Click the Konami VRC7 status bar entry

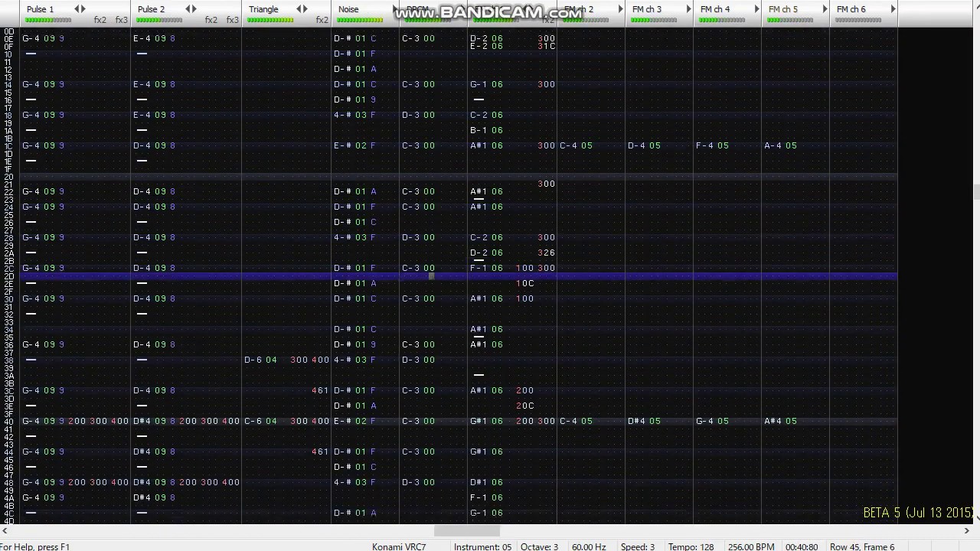point(399,546)
